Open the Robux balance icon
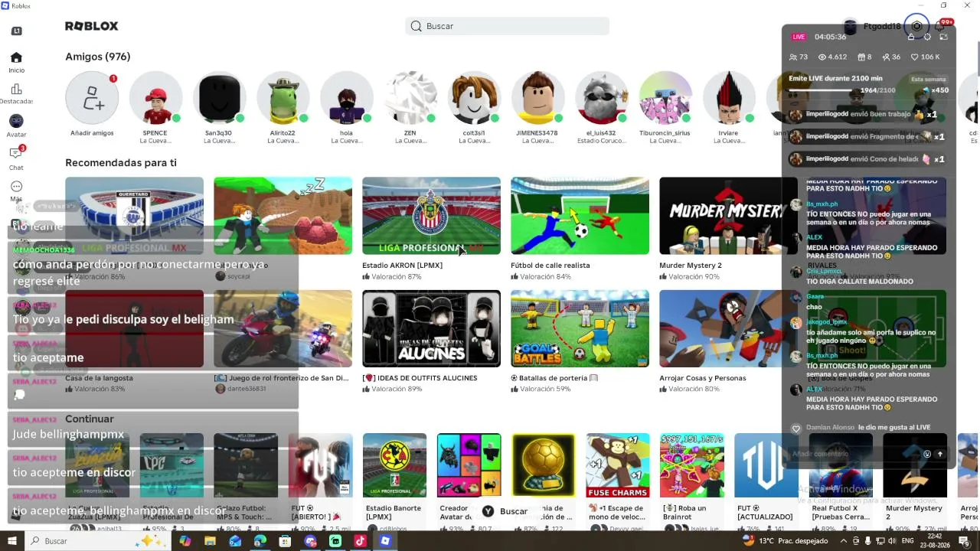This screenshot has width=980, height=551. pyautogui.click(x=916, y=26)
